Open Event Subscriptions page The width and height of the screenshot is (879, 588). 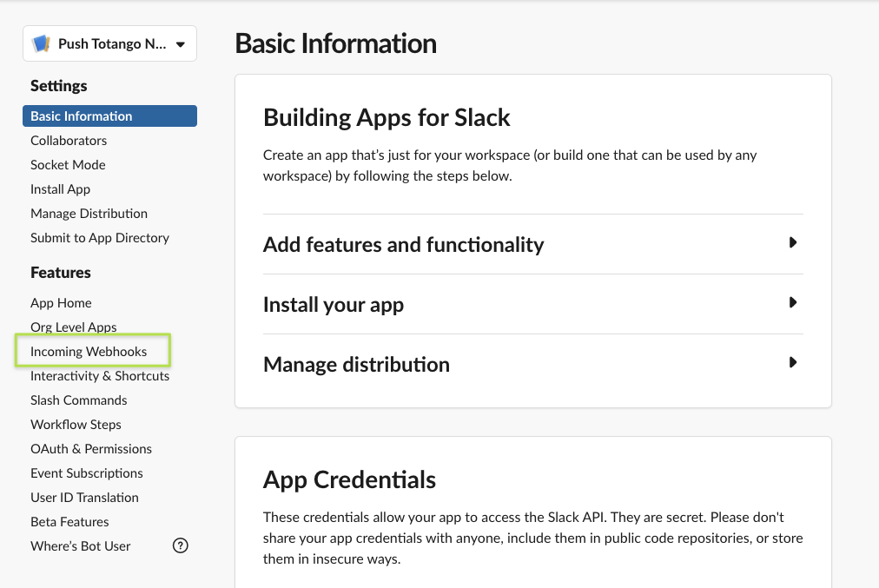[86, 473]
